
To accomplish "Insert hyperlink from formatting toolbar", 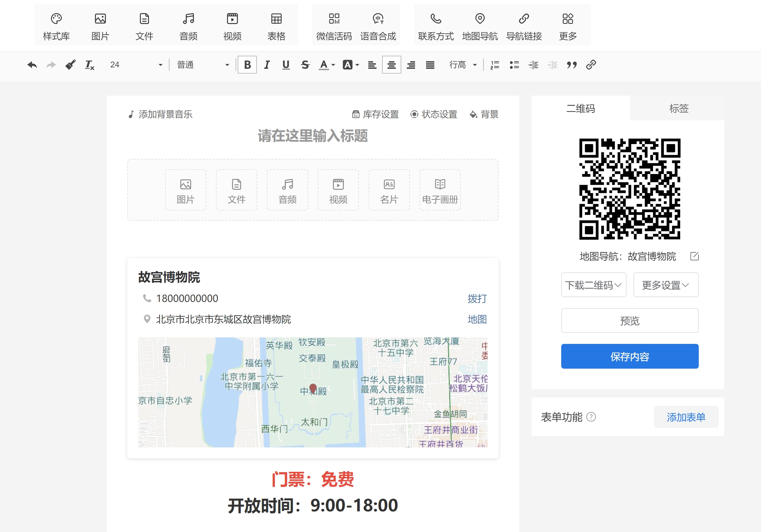I will coord(591,65).
